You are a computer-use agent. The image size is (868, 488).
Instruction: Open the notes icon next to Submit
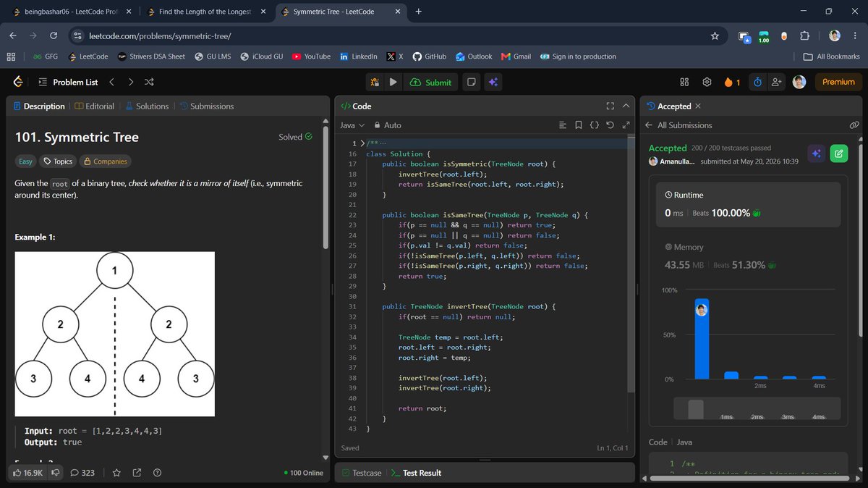(x=472, y=83)
